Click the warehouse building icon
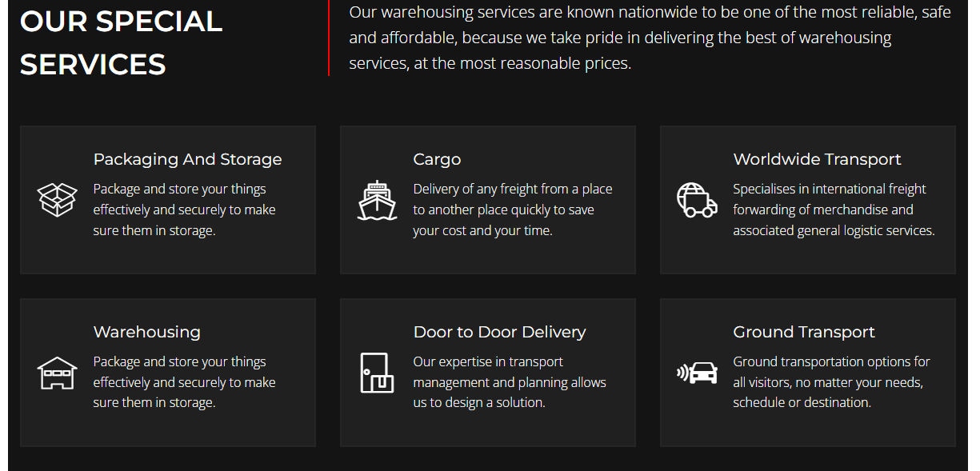980x471 pixels. click(x=57, y=373)
